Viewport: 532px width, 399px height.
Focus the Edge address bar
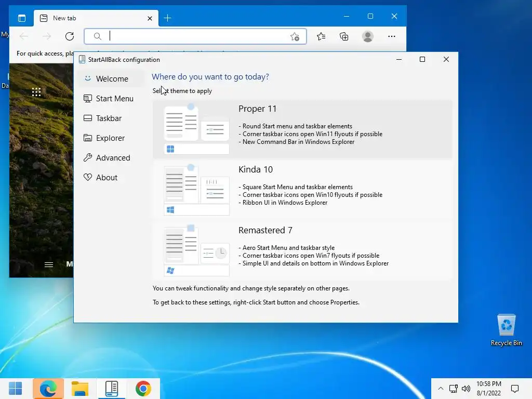point(195,36)
